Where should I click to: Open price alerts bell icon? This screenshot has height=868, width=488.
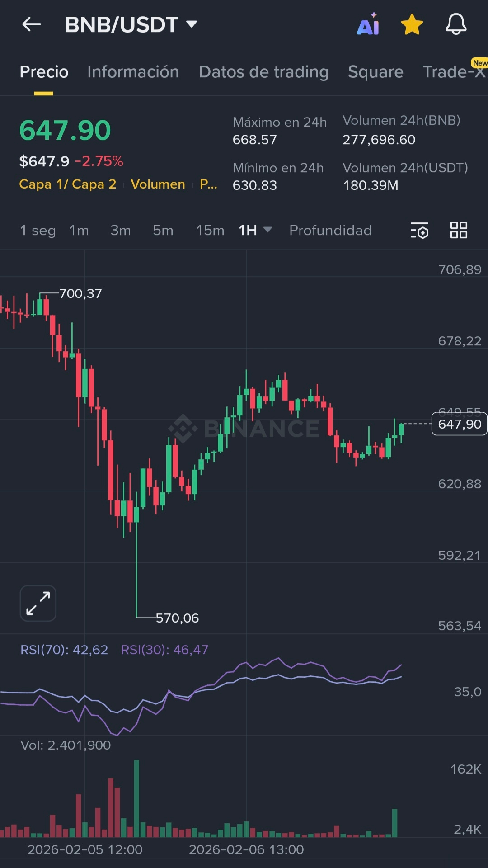456,24
